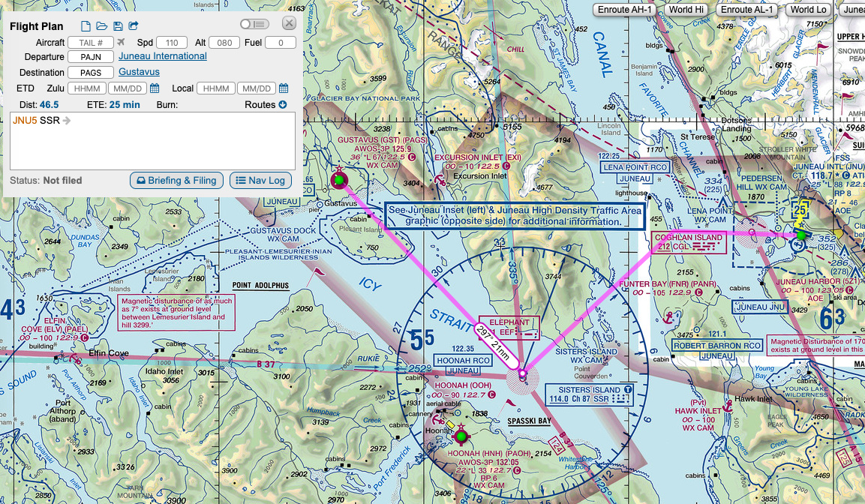Click the Lena Point RCO label box

coord(635,167)
